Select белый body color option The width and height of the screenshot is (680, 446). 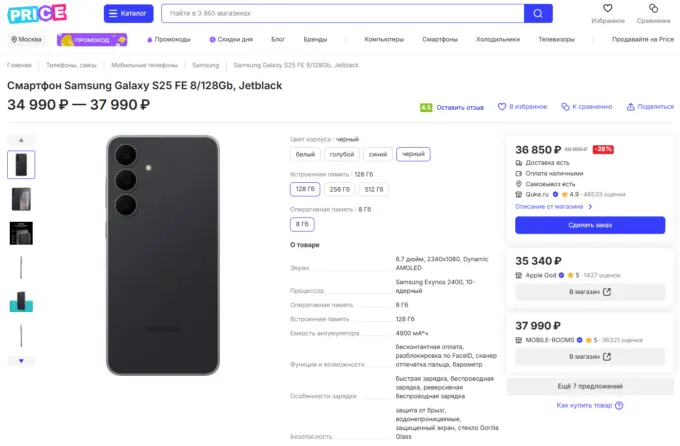click(305, 154)
